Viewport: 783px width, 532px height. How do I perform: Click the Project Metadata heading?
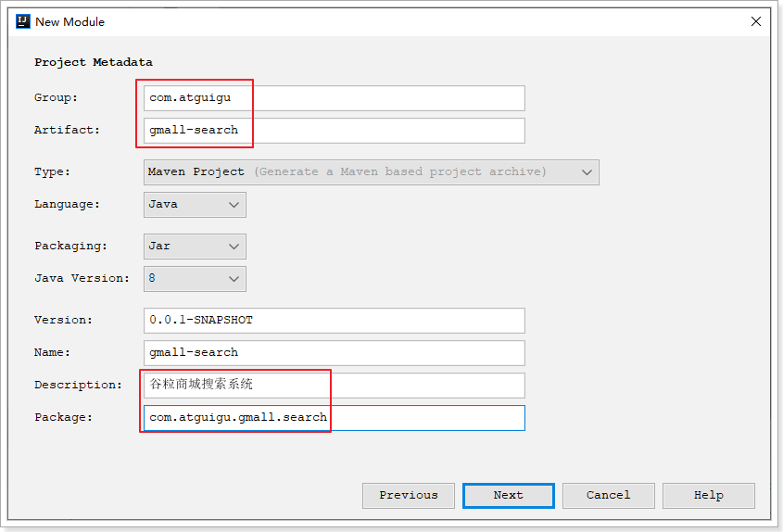click(x=94, y=62)
